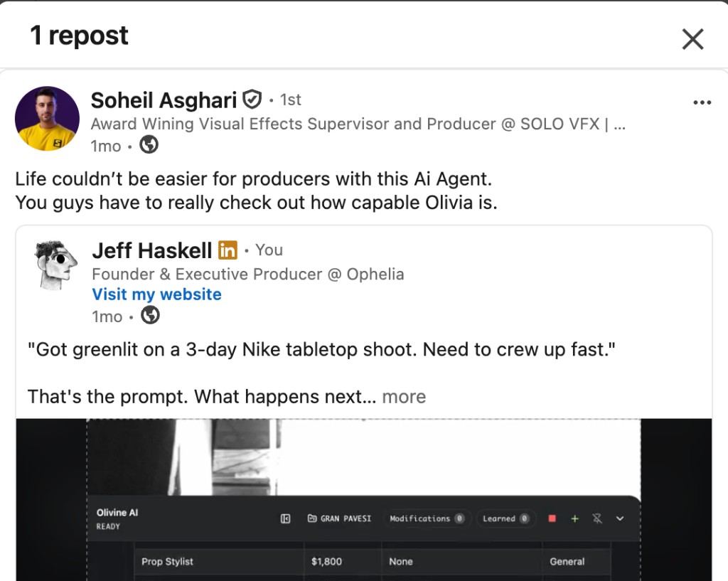This screenshot has width=728, height=581.
Task: Click the '1 repost' heading
Action: 79,36
